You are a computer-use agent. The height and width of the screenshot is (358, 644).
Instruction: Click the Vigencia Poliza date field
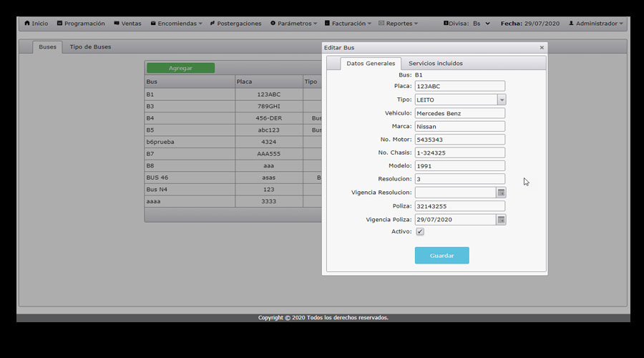[x=456, y=220]
